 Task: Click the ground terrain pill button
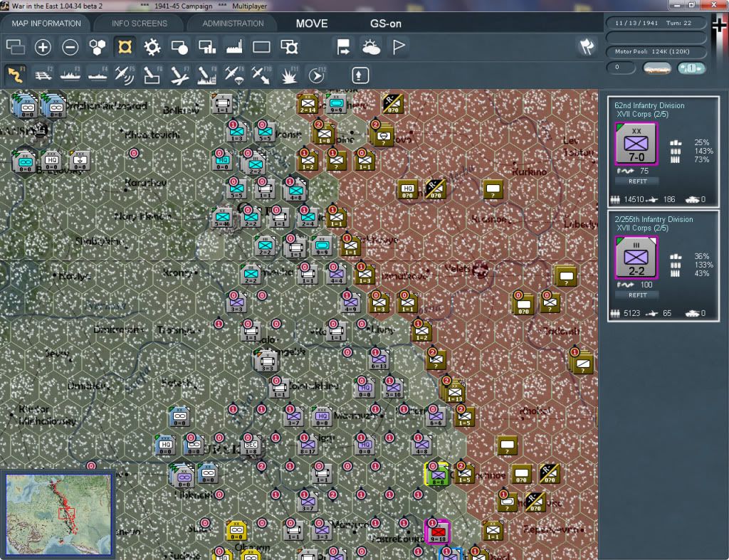(x=656, y=68)
